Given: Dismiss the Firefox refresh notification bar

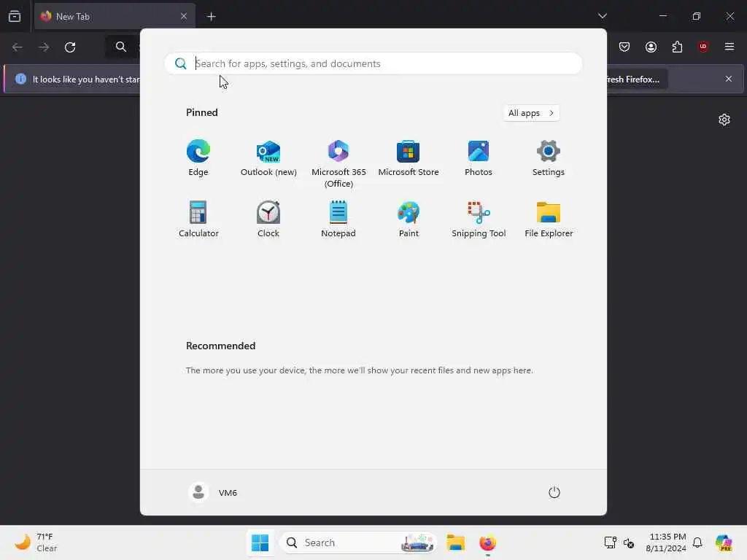Looking at the screenshot, I should click(x=729, y=79).
